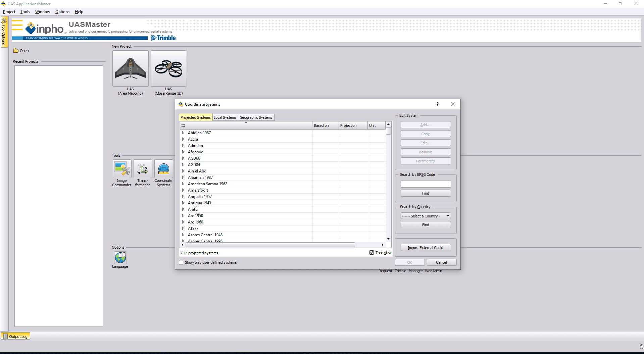Expand the Abidjan 1987 tree node

click(183, 133)
